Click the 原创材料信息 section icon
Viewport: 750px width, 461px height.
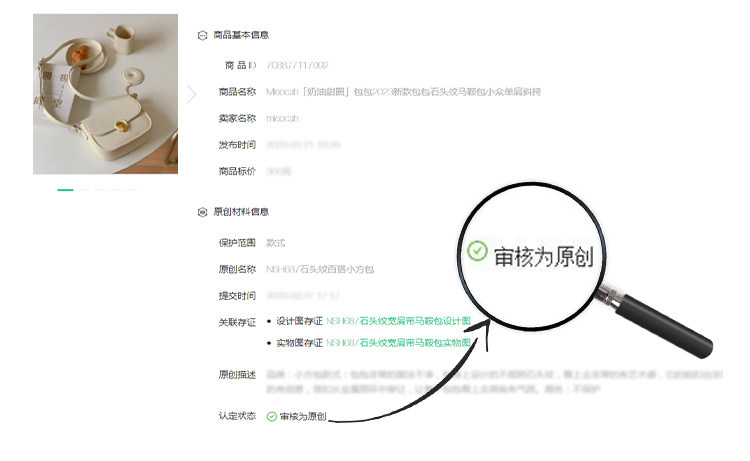(202, 212)
